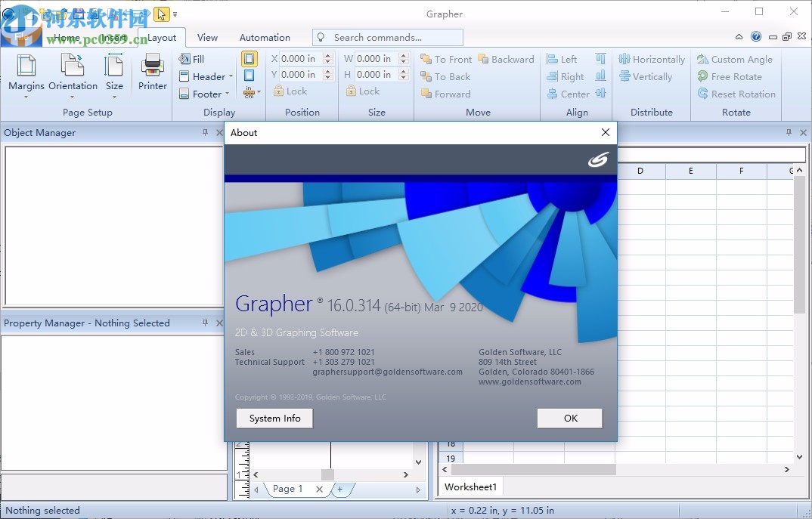
Task: Click OK in the About dialog
Action: click(x=569, y=418)
